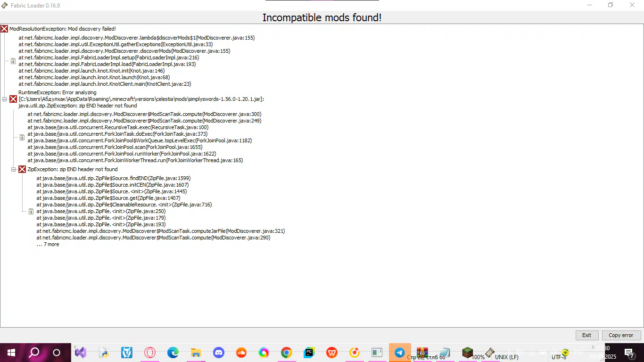Click the document icon beside the FabricLoaderImpl.setup stack trace
Screen dimensions: 644x362
[x=13, y=61]
